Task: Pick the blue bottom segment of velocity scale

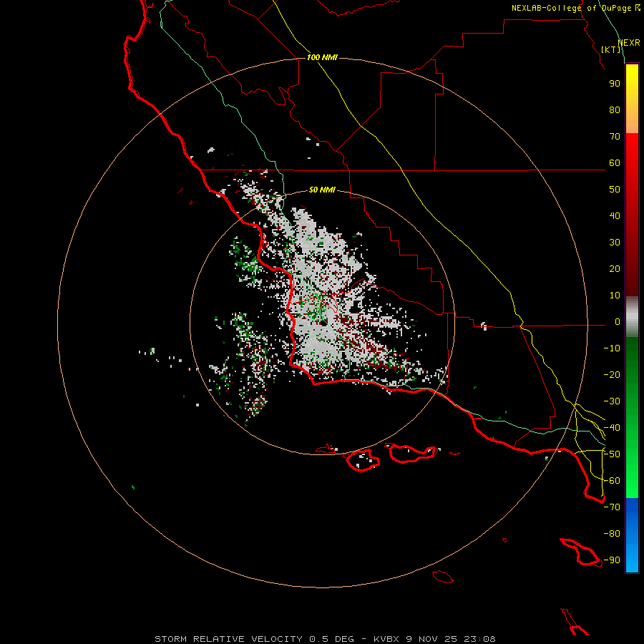Action: point(632,535)
